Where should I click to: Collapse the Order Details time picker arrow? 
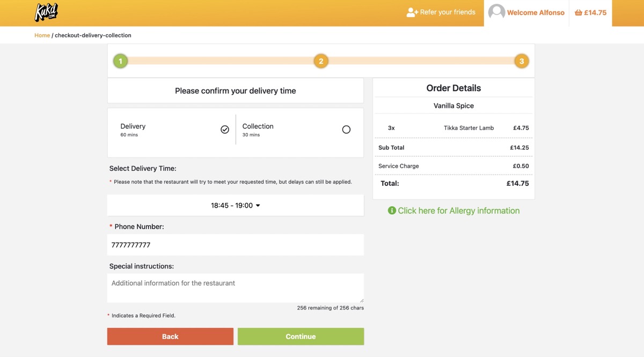258,205
